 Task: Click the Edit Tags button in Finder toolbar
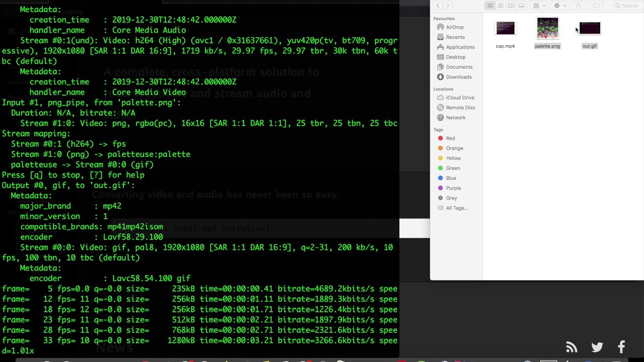point(596,6)
